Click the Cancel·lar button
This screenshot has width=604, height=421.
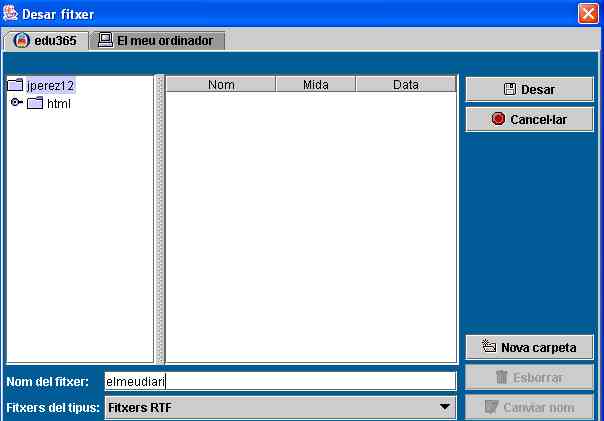click(x=529, y=119)
